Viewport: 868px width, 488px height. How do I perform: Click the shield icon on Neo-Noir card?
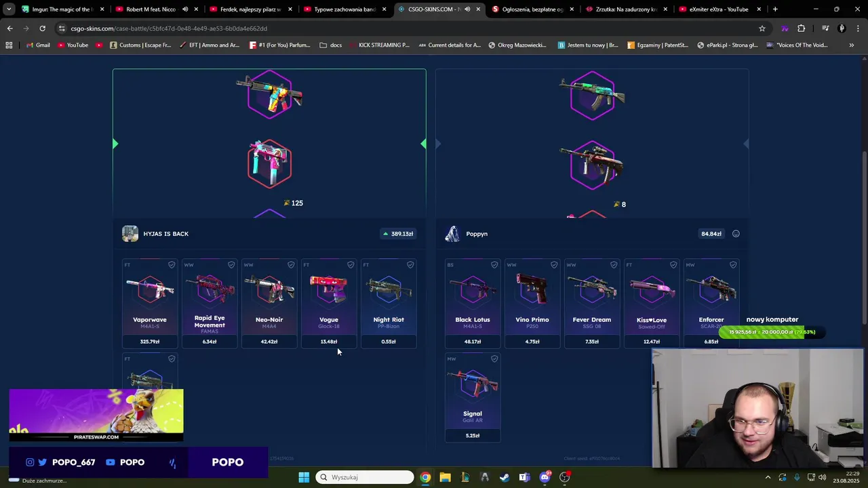pos(291,265)
